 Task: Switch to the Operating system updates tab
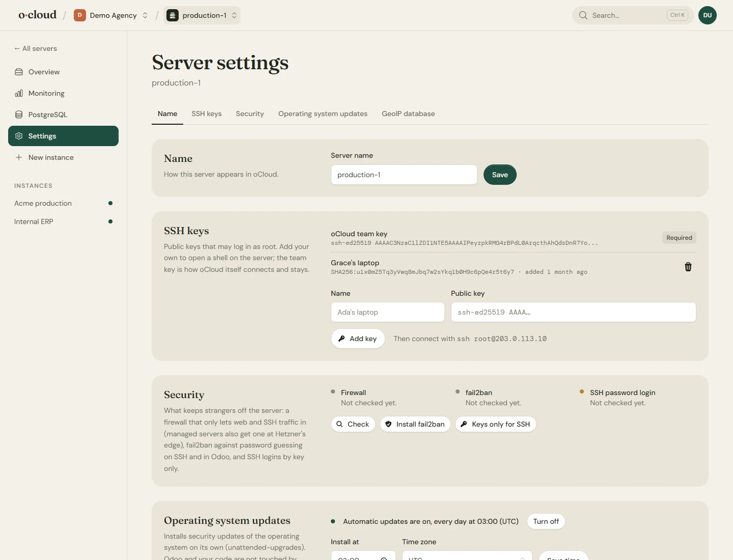tap(323, 114)
